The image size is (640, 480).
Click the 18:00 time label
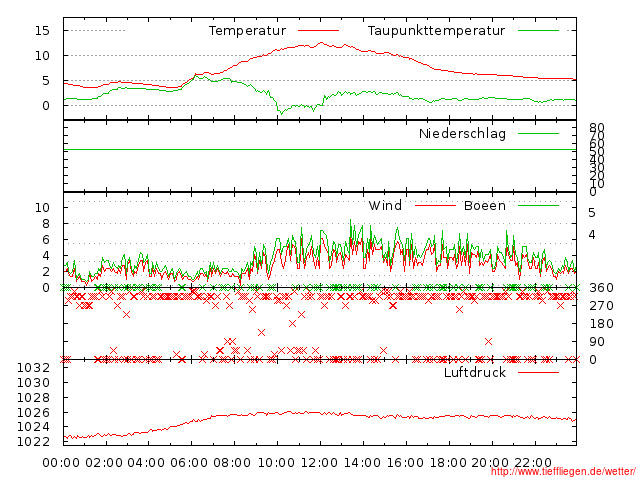pyautogui.click(x=448, y=463)
